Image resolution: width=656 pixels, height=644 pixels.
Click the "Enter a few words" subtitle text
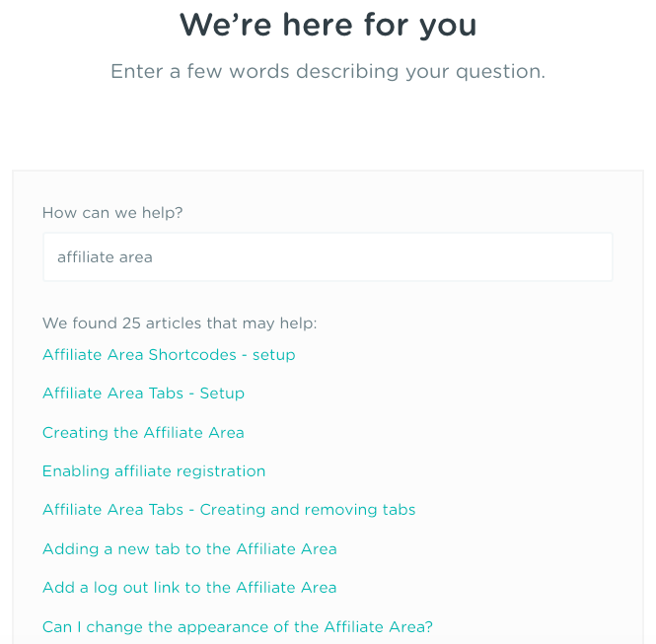328,72
